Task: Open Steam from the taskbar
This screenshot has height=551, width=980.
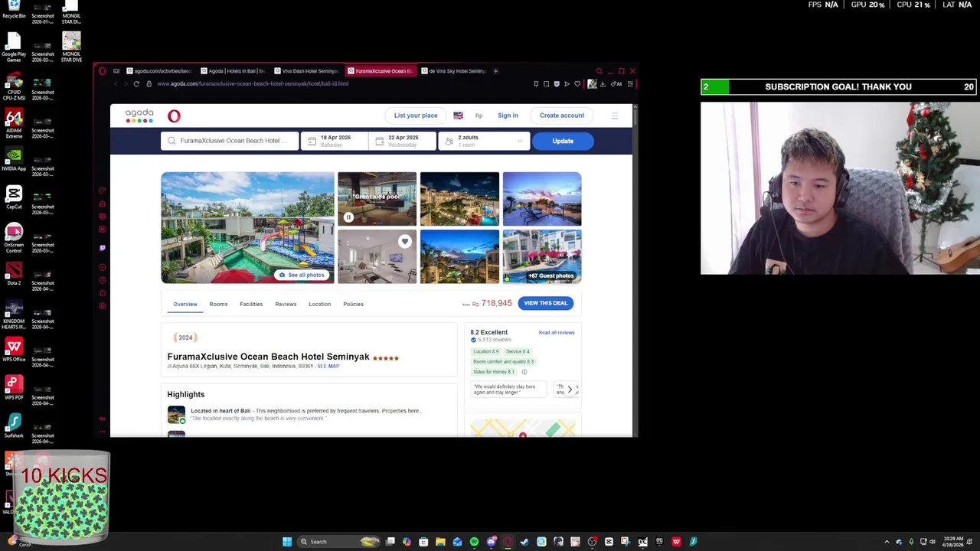Action: 524,542
